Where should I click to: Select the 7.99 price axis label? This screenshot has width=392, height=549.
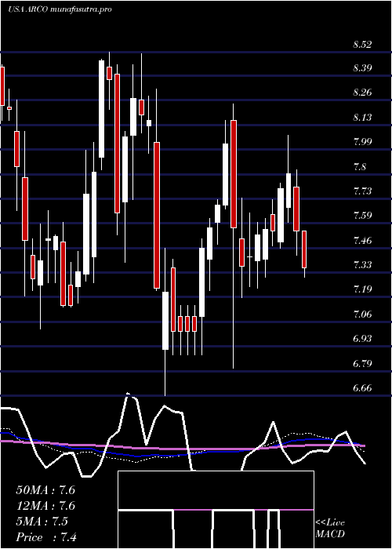coord(362,141)
